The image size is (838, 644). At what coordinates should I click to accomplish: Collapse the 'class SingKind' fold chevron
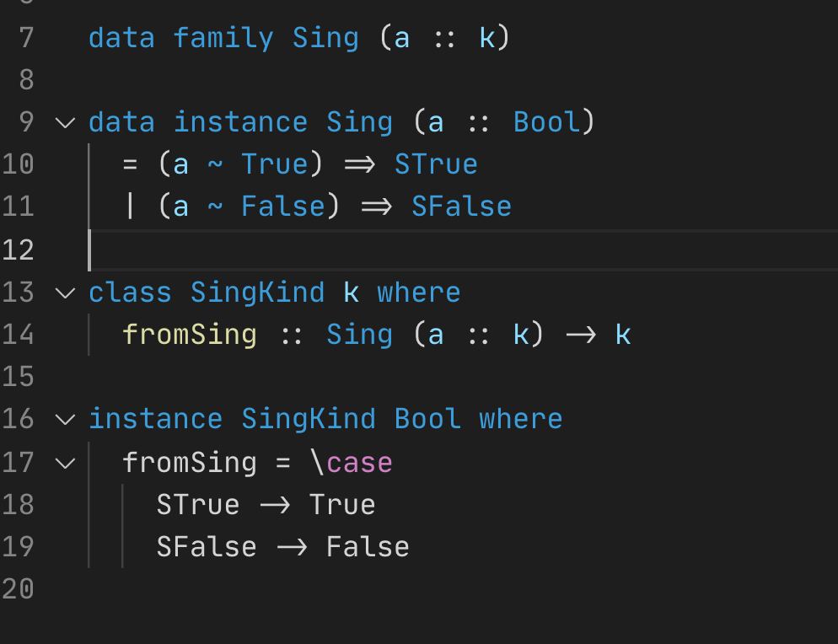coord(65,293)
